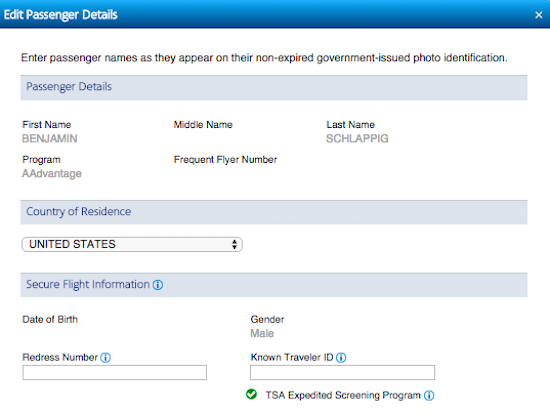Open the UNITED STATES country dropdown
This screenshot has width=550, height=414.
[x=132, y=244]
